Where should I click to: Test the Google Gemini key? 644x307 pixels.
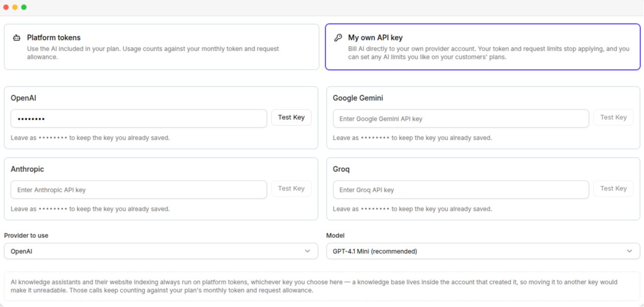pyautogui.click(x=613, y=118)
